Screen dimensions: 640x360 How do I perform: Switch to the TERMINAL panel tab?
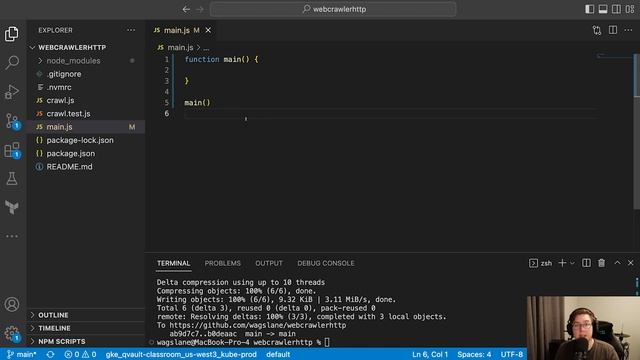(173, 263)
